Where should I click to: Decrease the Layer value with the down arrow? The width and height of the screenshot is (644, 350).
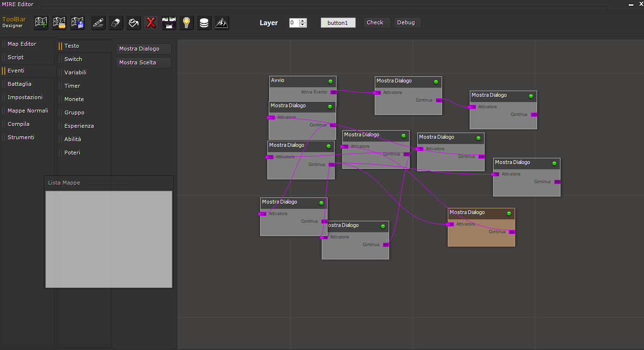pos(303,25)
